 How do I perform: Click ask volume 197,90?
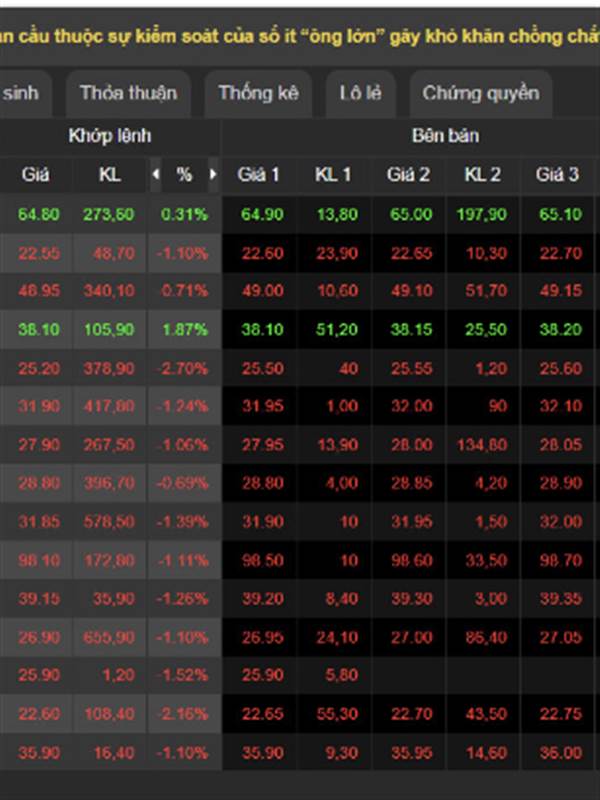pyautogui.click(x=482, y=214)
